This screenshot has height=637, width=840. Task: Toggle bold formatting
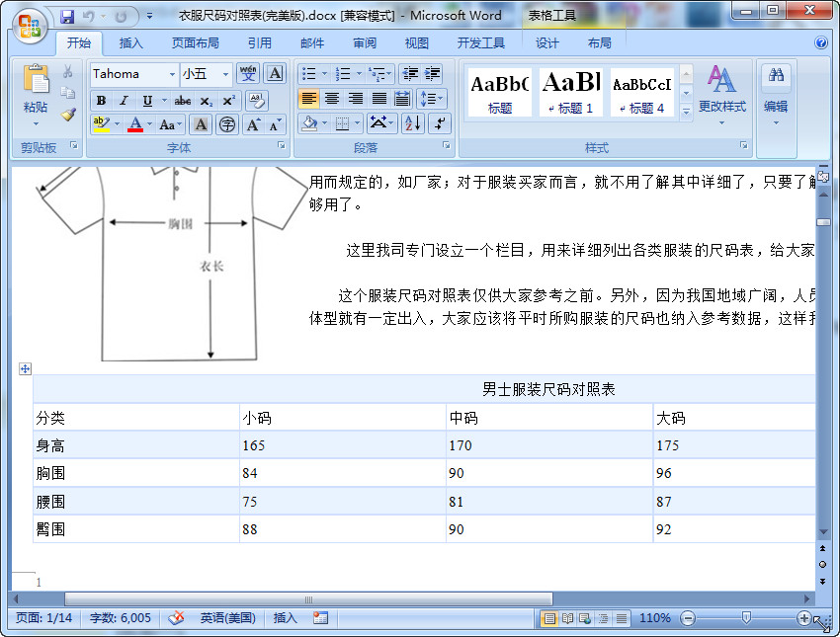coord(103,100)
